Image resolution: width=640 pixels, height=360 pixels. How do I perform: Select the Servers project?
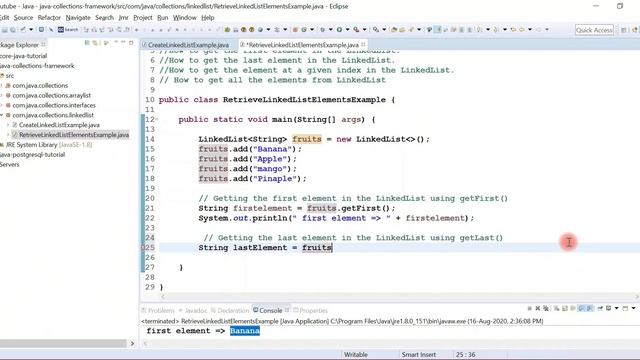10,164
